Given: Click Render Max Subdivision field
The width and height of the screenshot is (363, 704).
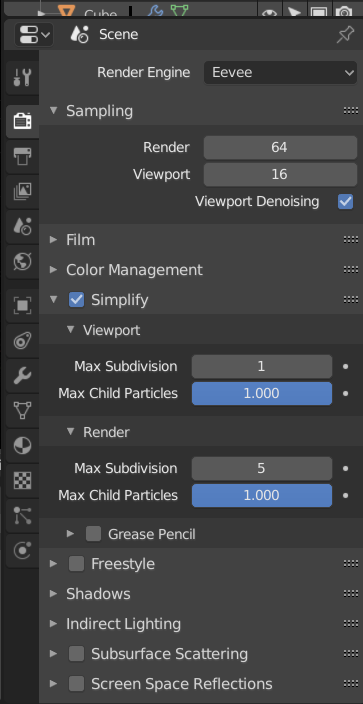Looking at the screenshot, I should point(262,468).
